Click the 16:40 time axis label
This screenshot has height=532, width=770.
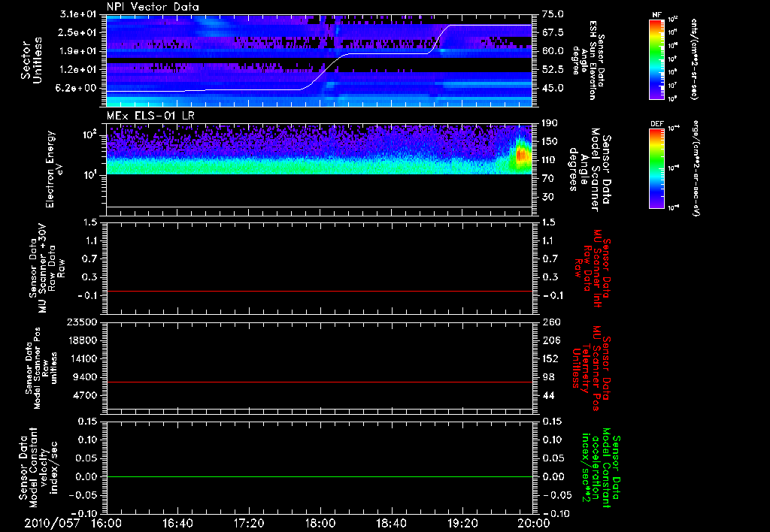pos(177,523)
